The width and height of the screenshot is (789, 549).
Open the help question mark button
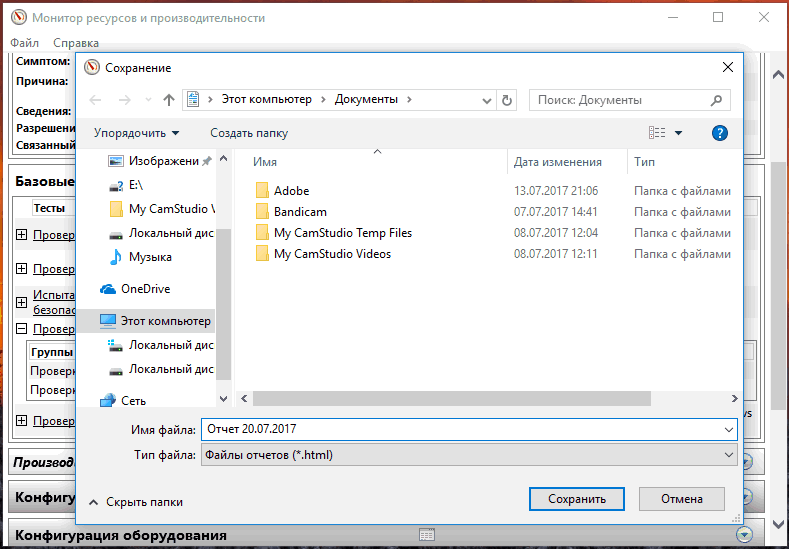[720, 133]
